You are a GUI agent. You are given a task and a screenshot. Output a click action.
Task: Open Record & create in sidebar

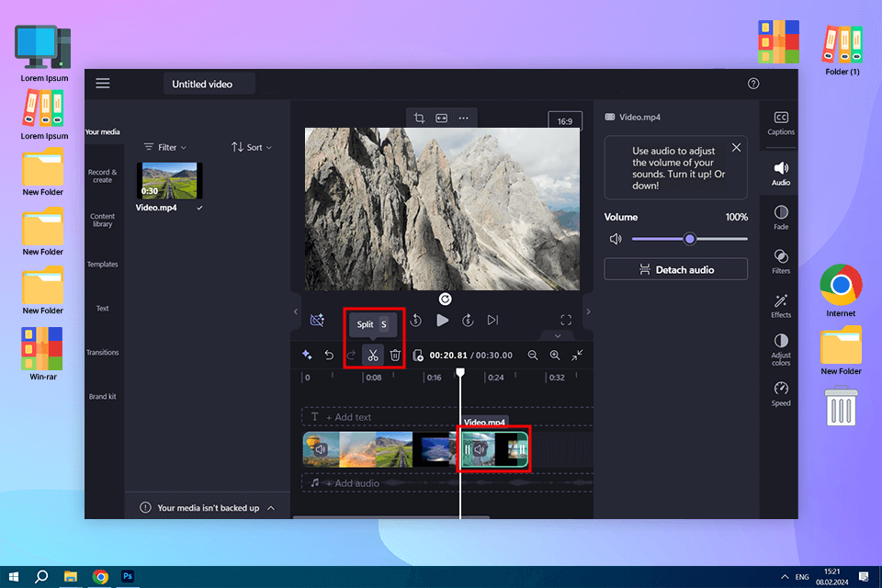[102, 176]
